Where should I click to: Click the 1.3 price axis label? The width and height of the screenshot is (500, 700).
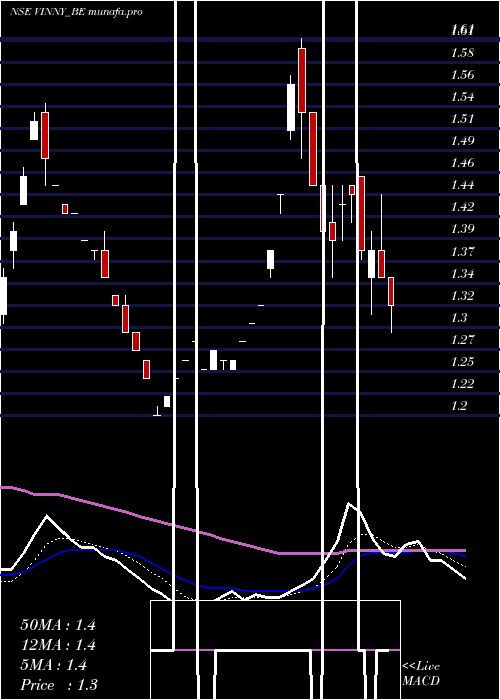point(459,317)
